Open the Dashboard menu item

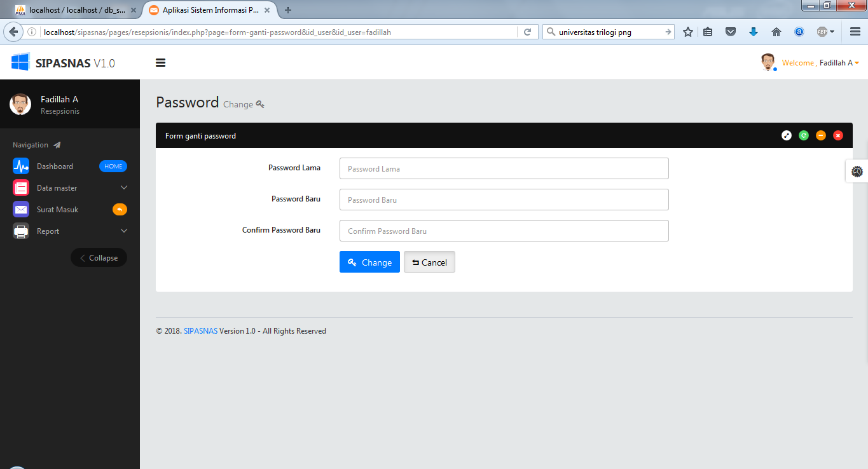point(55,167)
